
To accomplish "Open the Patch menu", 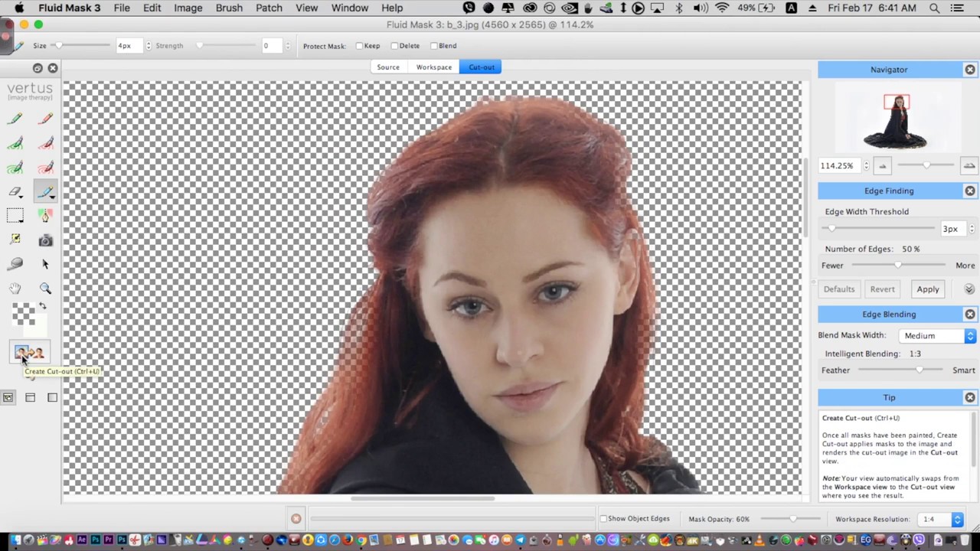I will [269, 8].
